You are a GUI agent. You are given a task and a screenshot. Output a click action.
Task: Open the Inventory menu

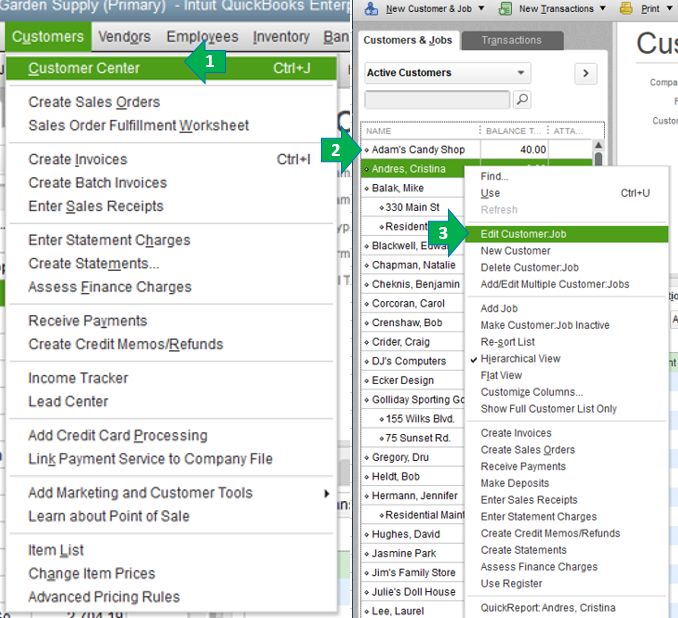[x=281, y=37]
